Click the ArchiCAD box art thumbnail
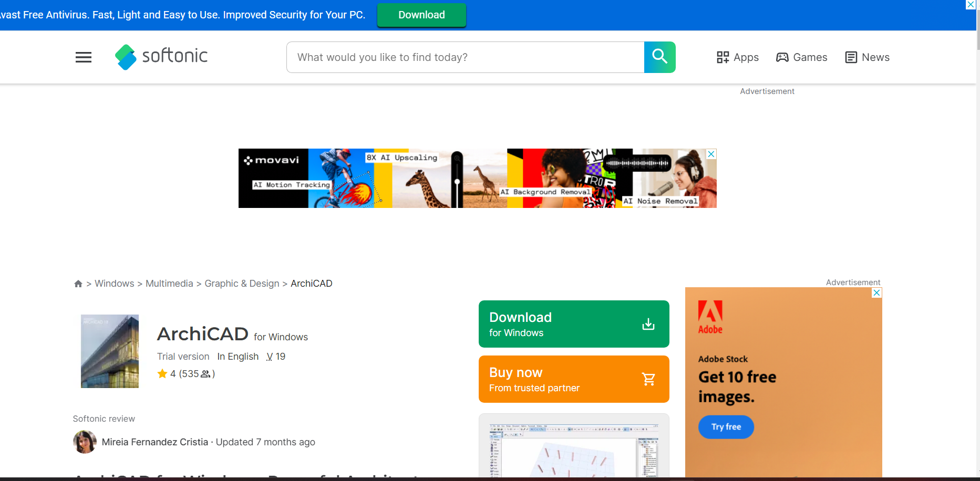Image resolution: width=980 pixels, height=481 pixels. click(110, 351)
